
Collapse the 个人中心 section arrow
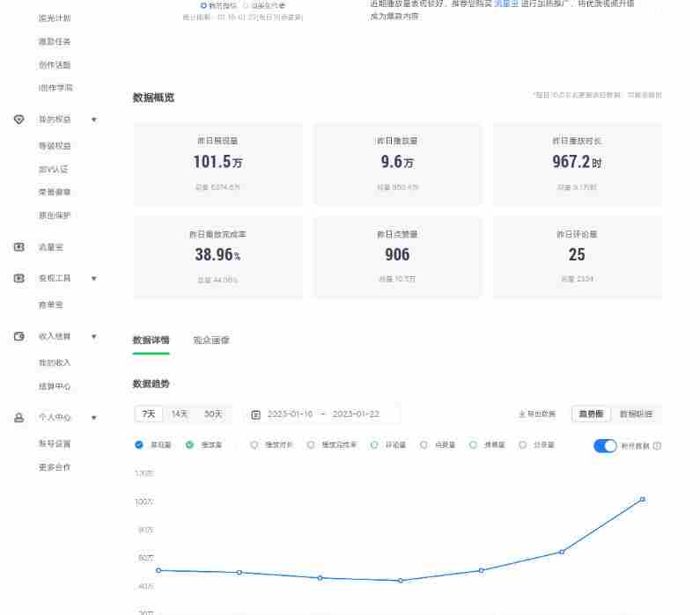[94, 417]
